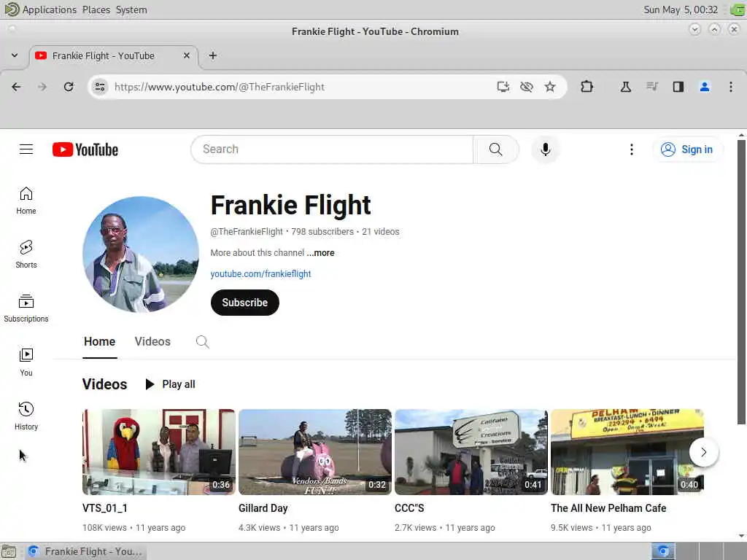Open the Extensions puzzle icon
The image size is (747, 560).
click(587, 87)
